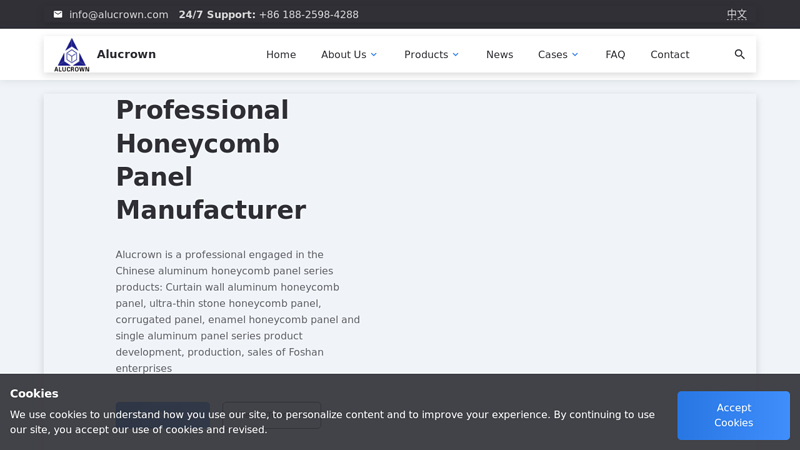Expand the Cases dropdown chevron

click(575, 55)
